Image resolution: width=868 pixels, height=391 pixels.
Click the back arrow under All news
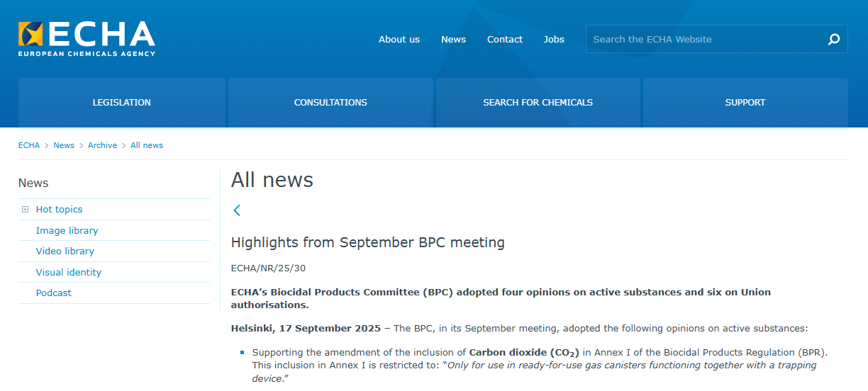click(x=237, y=210)
